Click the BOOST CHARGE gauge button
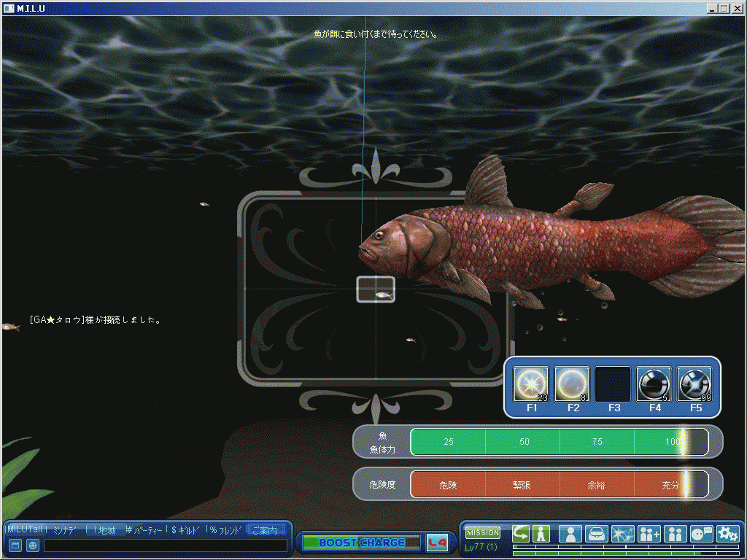This screenshot has height=560, width=747. tap(361, 542)
